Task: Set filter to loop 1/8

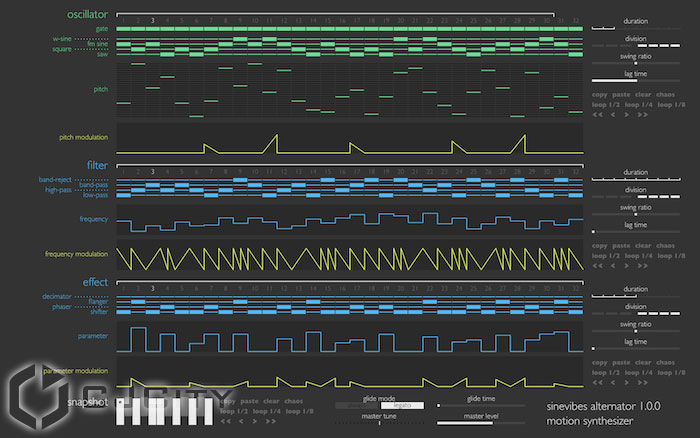Action: (671, 256)
